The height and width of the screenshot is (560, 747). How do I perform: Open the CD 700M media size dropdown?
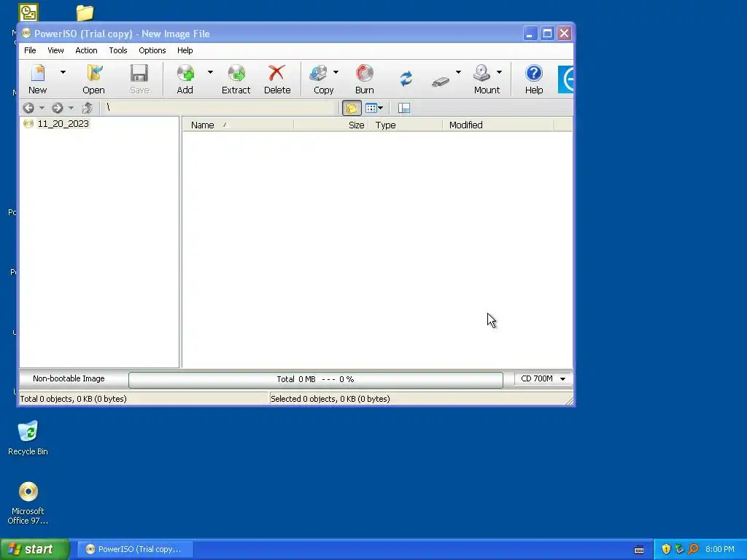pyautogui.click(x=543, y=378)
